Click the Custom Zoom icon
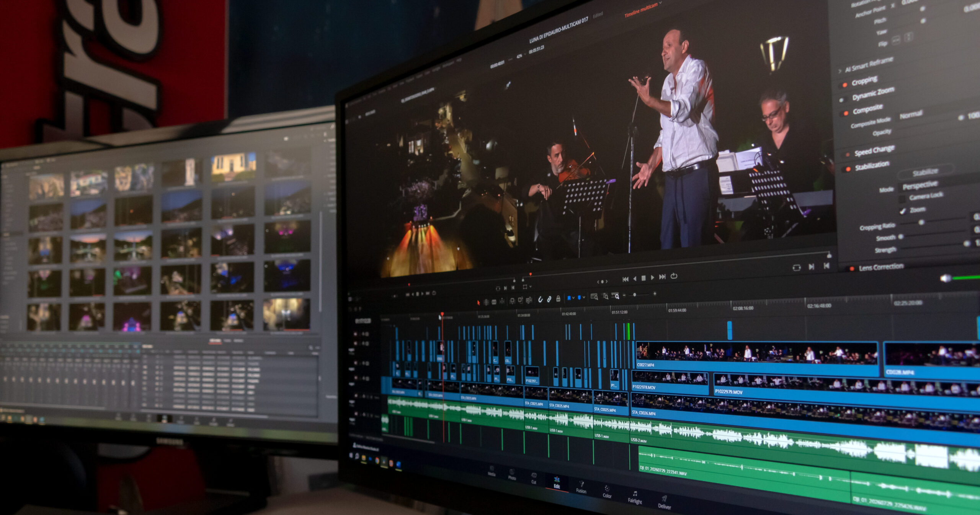980x515 pixels. pos(615,295)
